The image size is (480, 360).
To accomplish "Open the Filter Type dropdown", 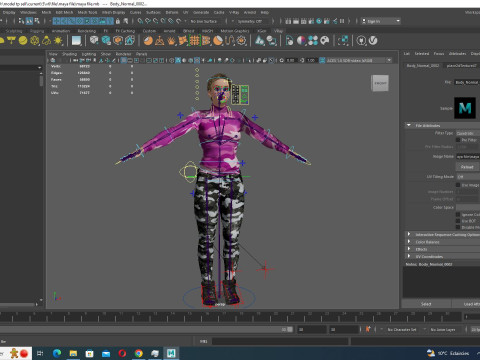I will pyautogui.click(x=468, y=133).
